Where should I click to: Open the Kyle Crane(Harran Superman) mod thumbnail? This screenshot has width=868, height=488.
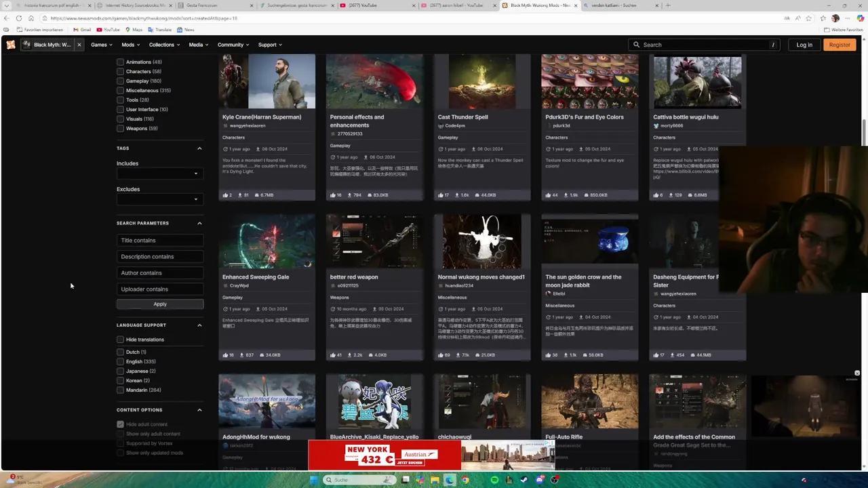tap(267, 81)
